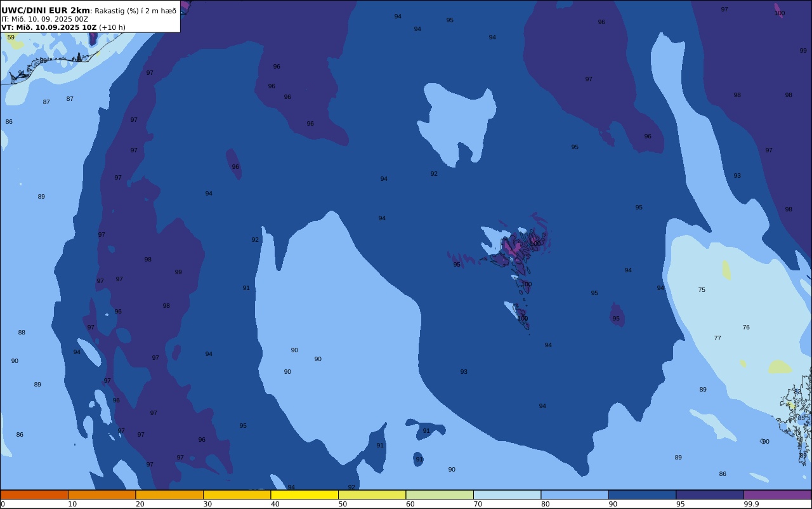Select the legend tick label 40

pos(275,504)
